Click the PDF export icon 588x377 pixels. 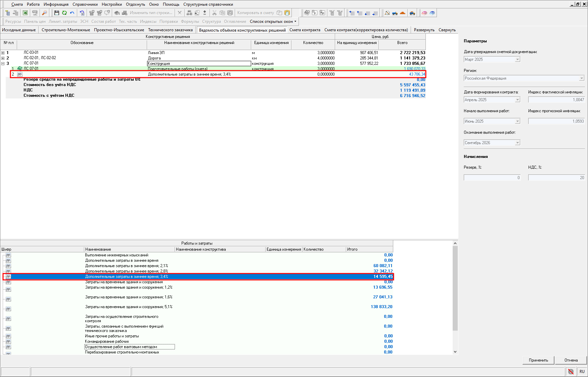35,13
